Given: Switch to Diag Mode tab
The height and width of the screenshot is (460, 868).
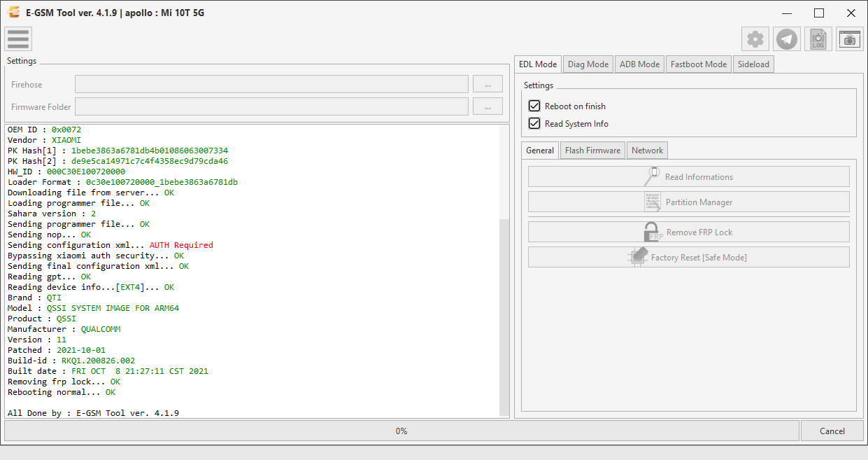Looking at the screenshot, I should click(x=588, y=64).
